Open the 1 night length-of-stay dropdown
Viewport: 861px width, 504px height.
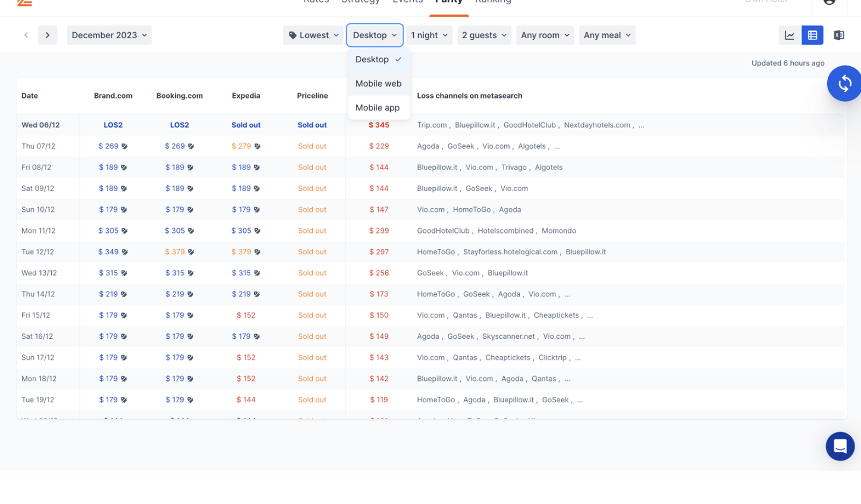429,36
